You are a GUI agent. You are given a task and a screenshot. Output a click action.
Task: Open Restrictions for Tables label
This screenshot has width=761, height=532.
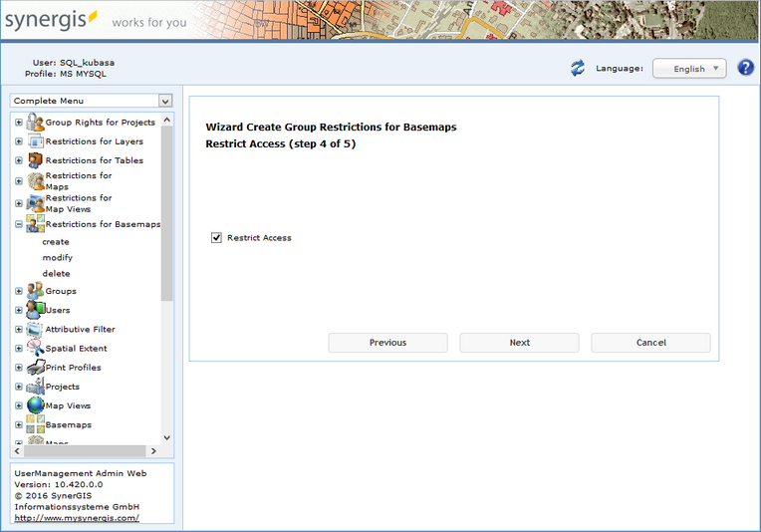(x=95, y=160)
